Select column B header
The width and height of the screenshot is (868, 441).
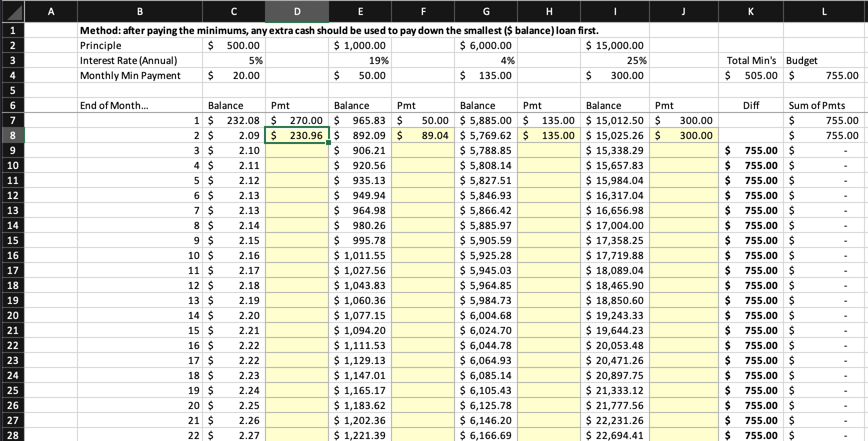[140, 11]
